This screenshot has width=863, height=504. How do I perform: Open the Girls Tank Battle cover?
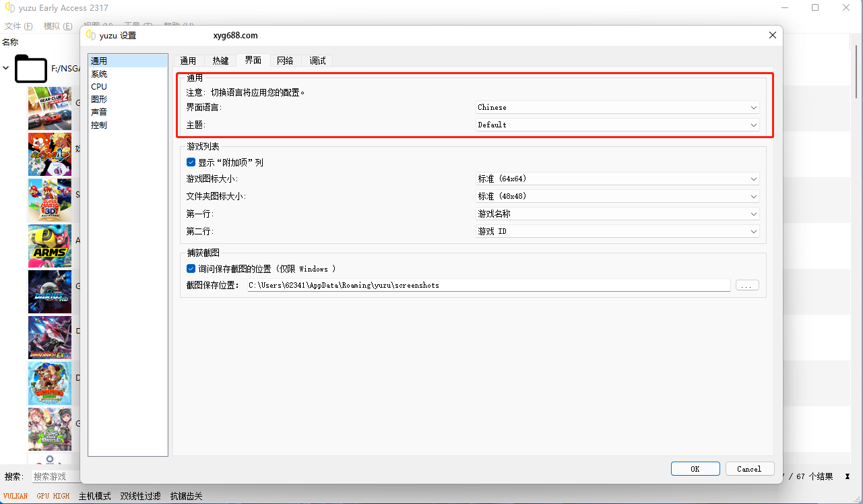pyautogui.click(x=49, y=429)
